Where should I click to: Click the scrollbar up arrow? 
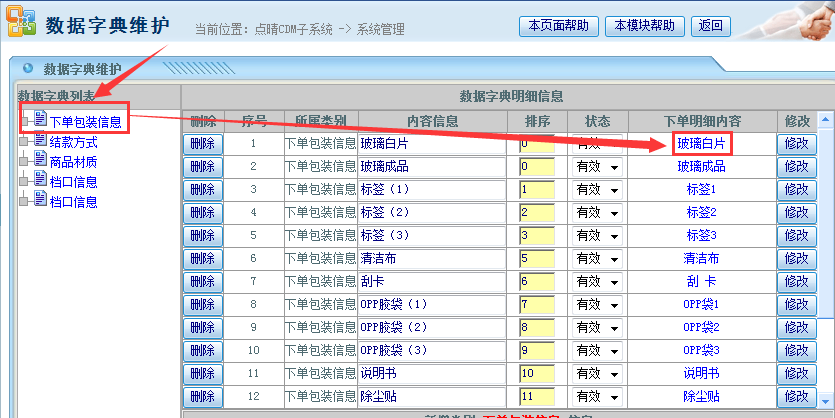click(825, 120)
